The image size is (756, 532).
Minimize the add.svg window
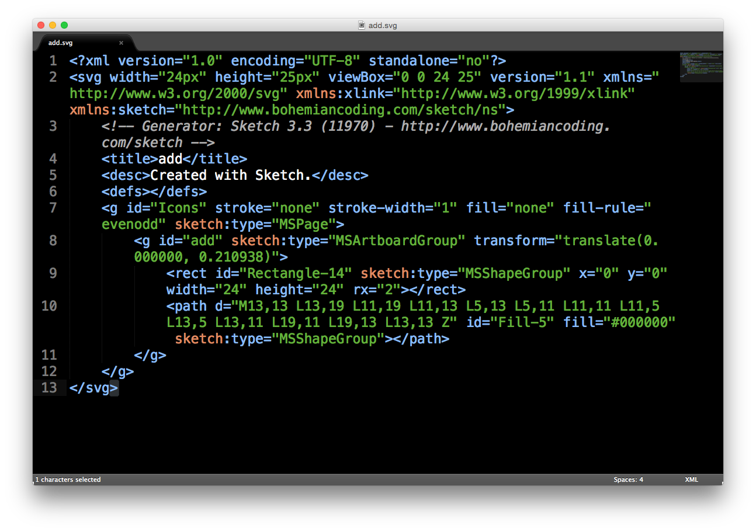click(53, 25)
